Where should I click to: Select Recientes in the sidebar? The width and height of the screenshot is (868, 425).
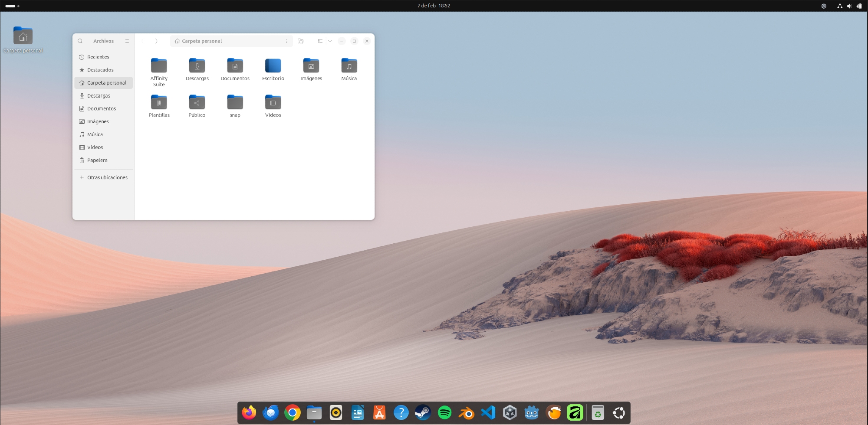point(98,57)
